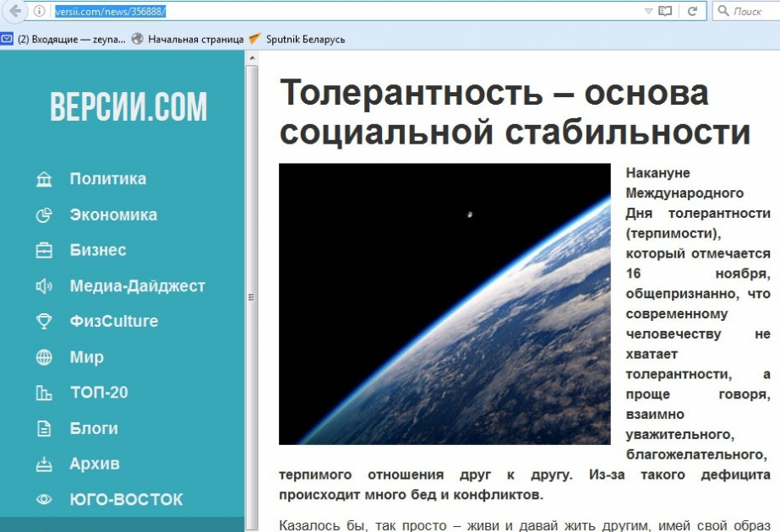Select the versii.com/news/356888/ address bar
This screenshot has height=532, width=780.
110,12
